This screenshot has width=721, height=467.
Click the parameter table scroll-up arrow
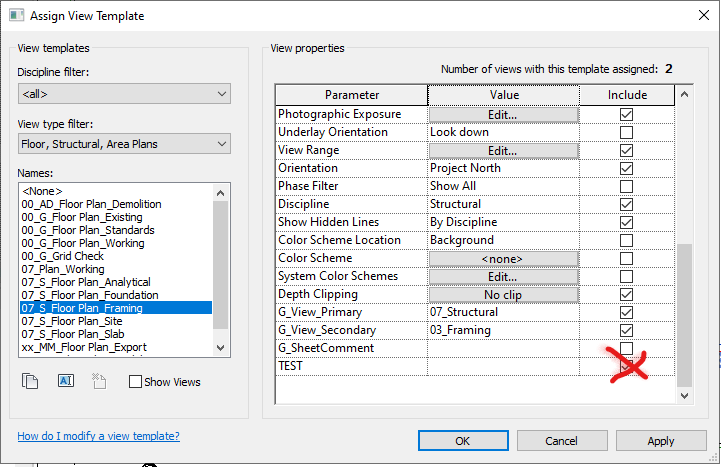pyautogui.click(x=684, y=94)
